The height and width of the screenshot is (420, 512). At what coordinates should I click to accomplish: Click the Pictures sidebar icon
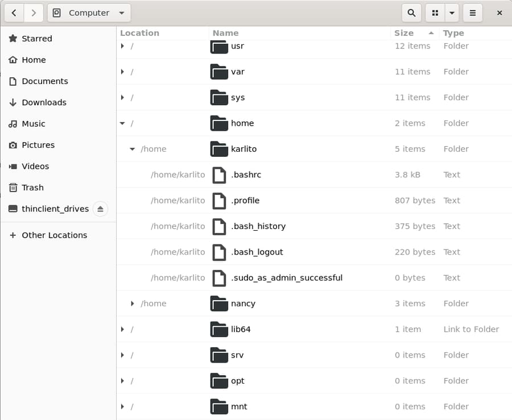[14, 145]
